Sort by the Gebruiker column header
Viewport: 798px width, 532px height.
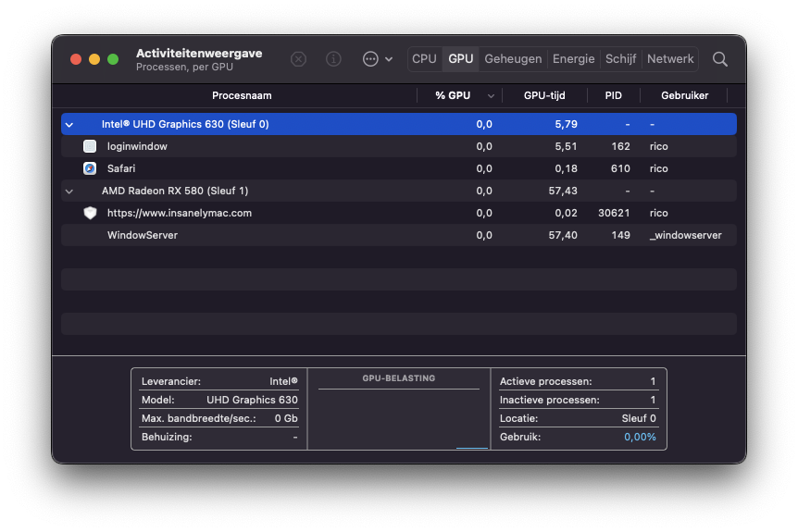click(684, 95)
